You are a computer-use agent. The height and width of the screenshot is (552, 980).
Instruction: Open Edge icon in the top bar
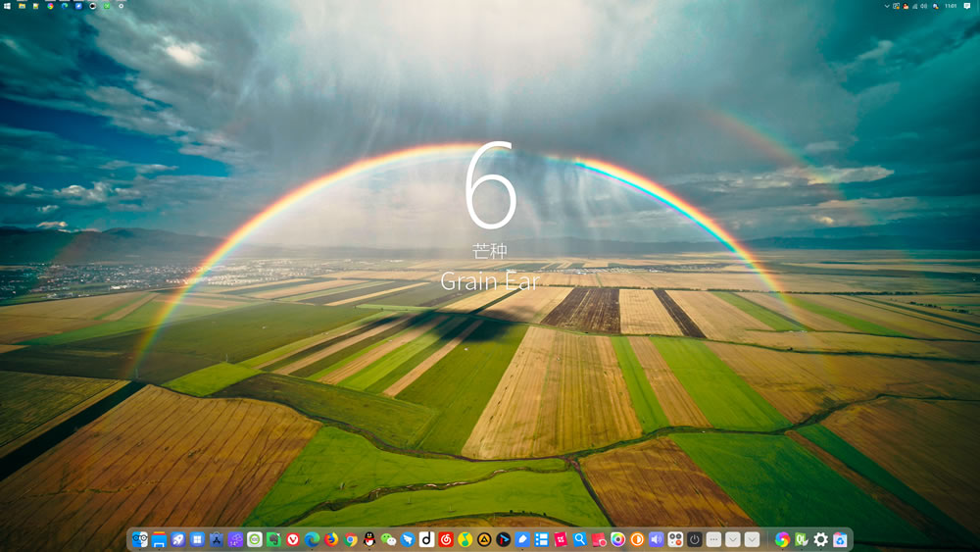(x=65, y=6)
